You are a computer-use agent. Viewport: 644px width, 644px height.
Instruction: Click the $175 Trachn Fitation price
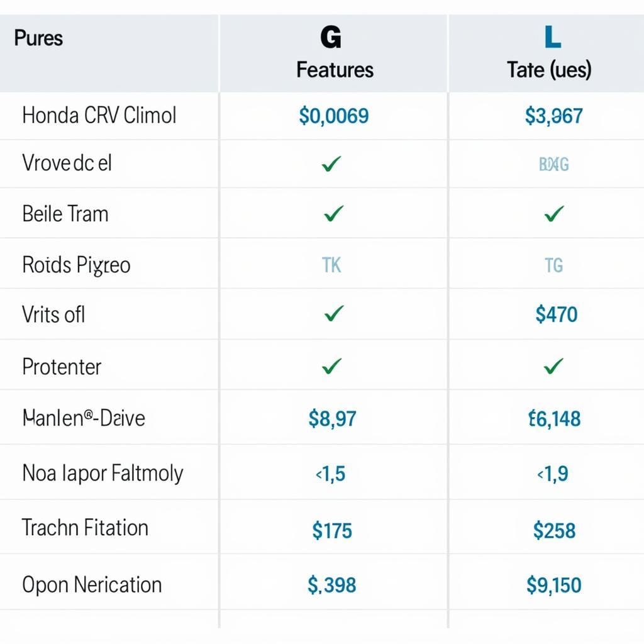[x=332, y=530]
